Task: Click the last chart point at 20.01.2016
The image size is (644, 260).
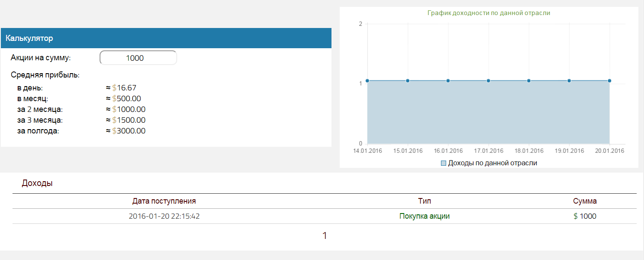Action: point(610,80)
